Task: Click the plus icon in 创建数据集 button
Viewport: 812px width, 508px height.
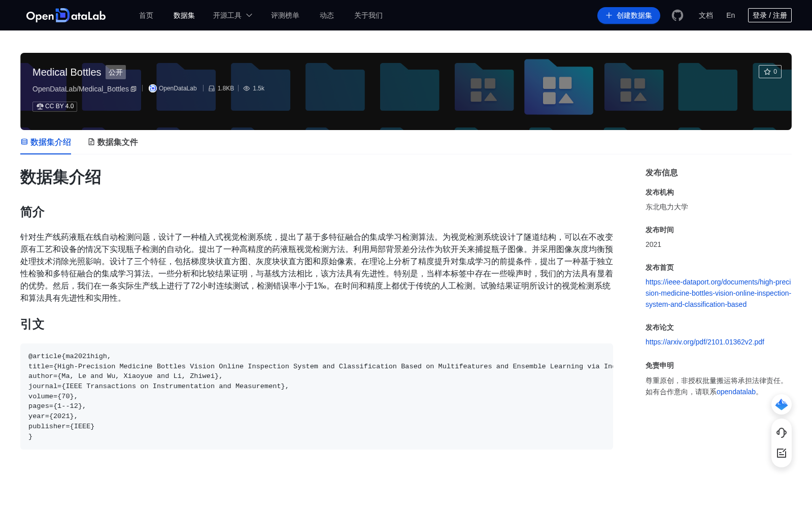Action: coord(609,15)
